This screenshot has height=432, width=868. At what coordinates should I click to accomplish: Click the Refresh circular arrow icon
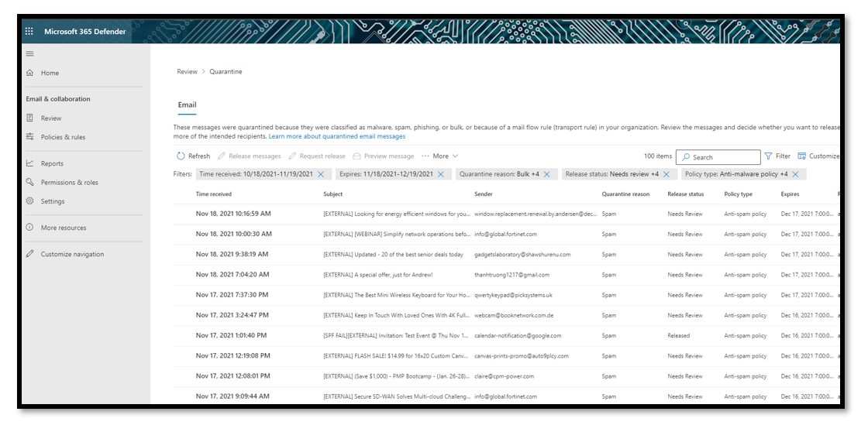(x=181, y=156)
